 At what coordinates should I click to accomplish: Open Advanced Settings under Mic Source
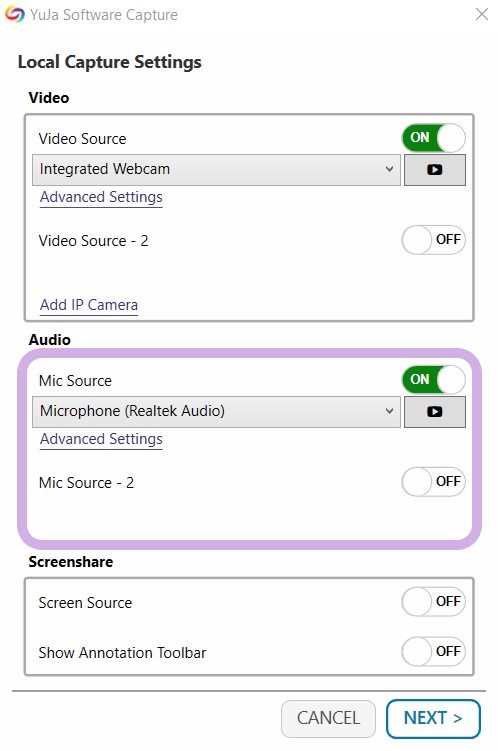click(101, 439)
